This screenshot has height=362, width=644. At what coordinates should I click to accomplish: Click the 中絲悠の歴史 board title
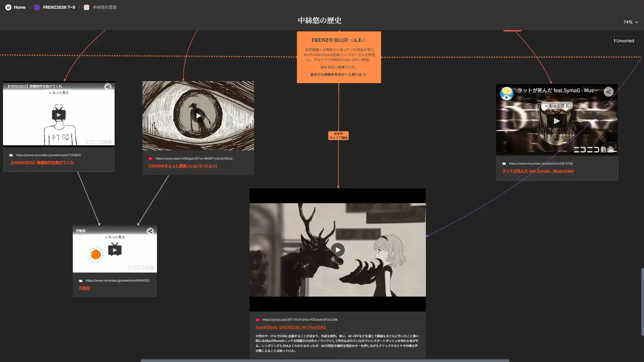(x=320, y=20)
